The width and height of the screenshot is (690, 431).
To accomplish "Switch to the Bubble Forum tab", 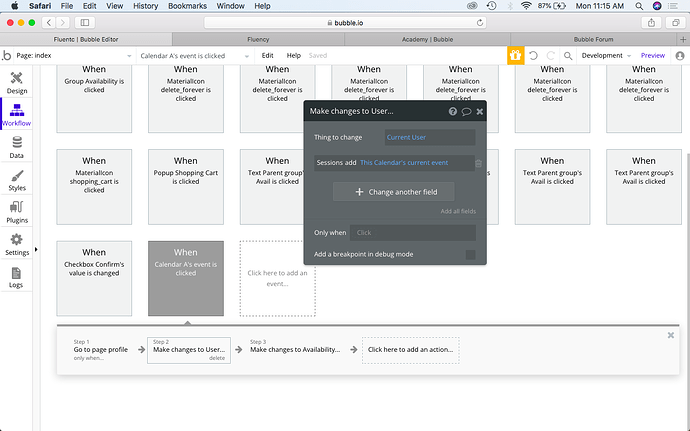I will pos(593,39).
